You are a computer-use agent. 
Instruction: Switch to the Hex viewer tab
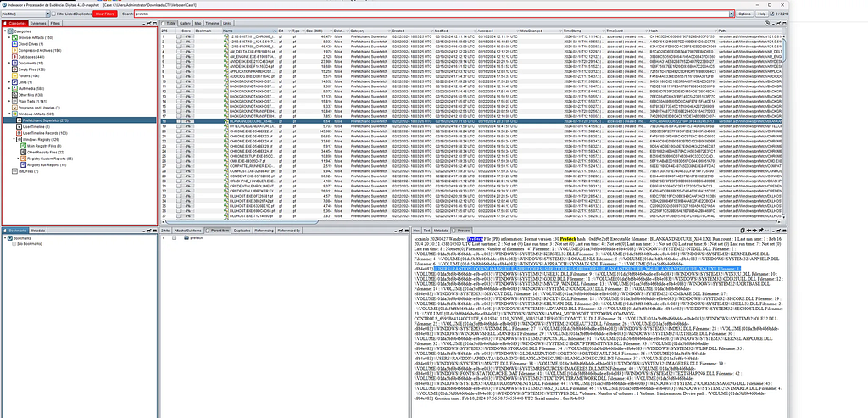[416, 231]
